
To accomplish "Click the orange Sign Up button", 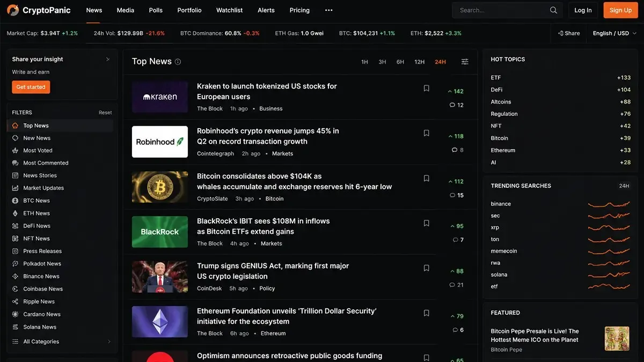I will pos(620,10).
